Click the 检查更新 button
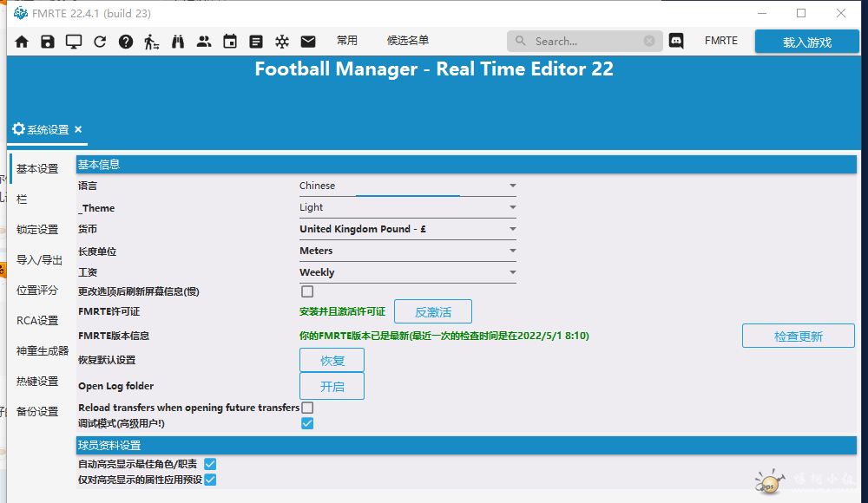Image resolution: width=868 pixels, height=503 pixels. 798,336
